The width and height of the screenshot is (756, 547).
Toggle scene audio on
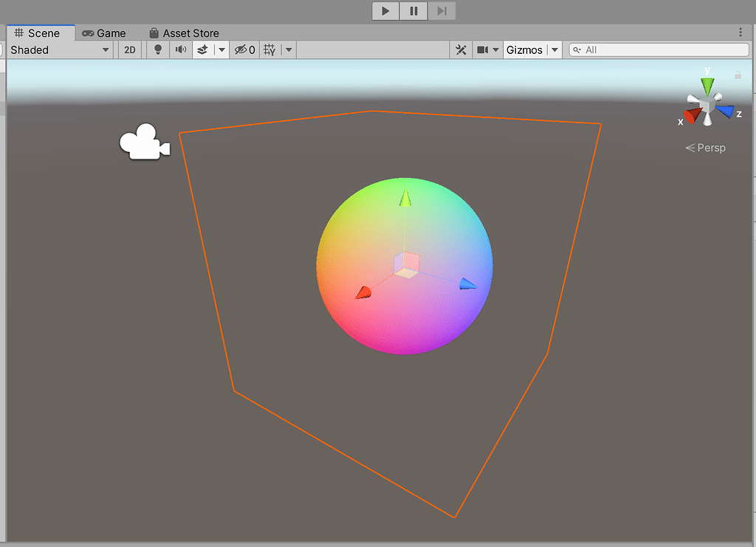(x=180, y=49)
